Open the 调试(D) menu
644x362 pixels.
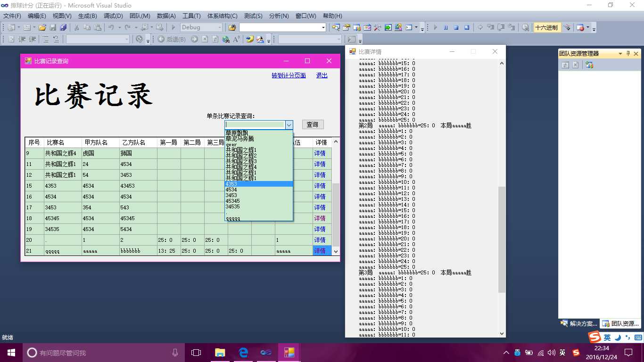click(x=113, y=16)
